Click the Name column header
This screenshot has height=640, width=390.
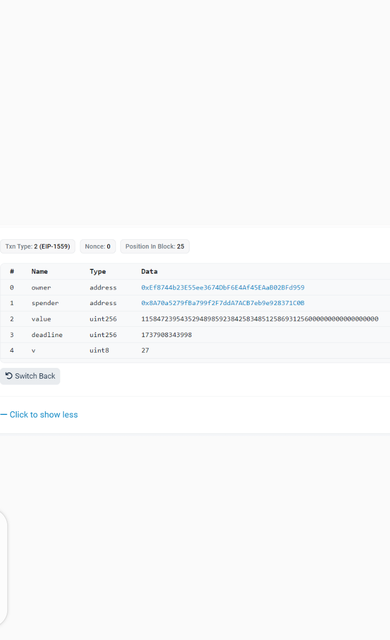40,271
